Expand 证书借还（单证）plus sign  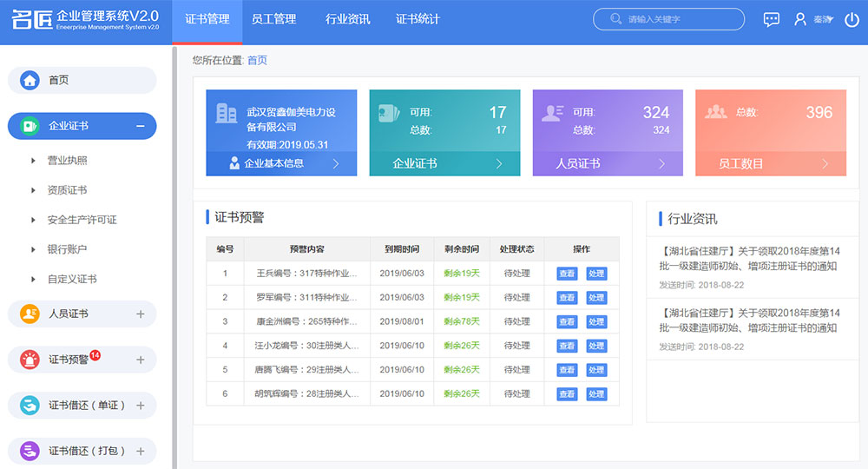pos(140,405)
